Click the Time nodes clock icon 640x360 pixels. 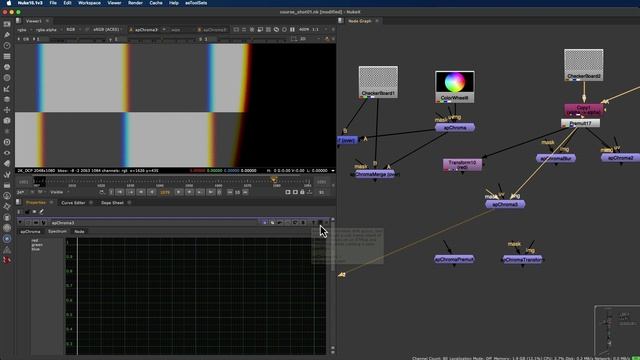7,46
